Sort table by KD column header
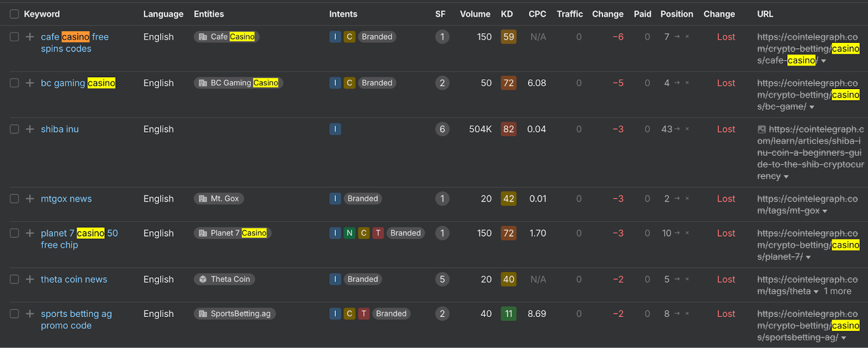This screenshot has width=868, height=348. click(507, 14)
